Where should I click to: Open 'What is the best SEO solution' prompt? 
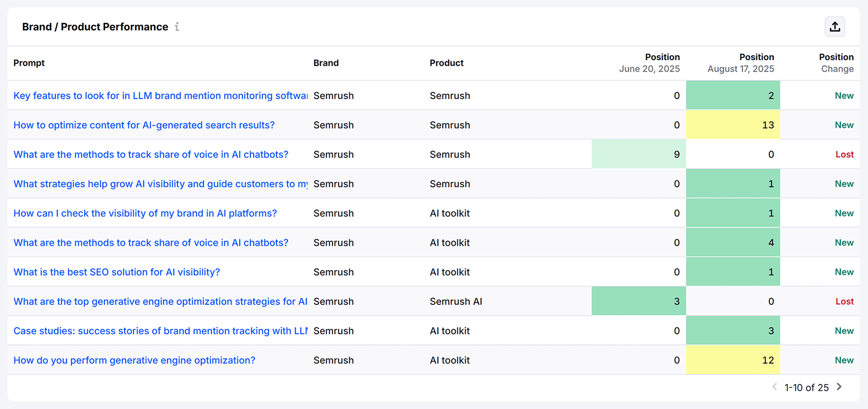pyautogui.click(x=117, y=272)
